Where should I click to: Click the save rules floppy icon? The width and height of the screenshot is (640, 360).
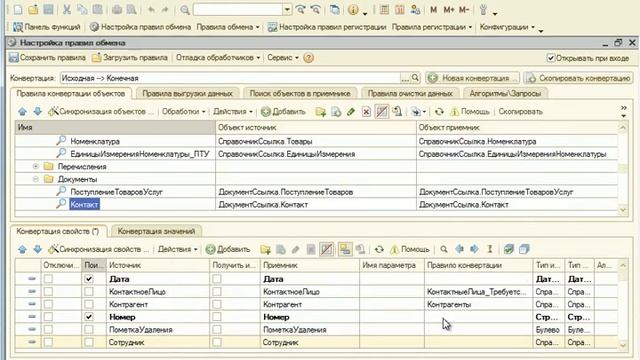point(14,58)
